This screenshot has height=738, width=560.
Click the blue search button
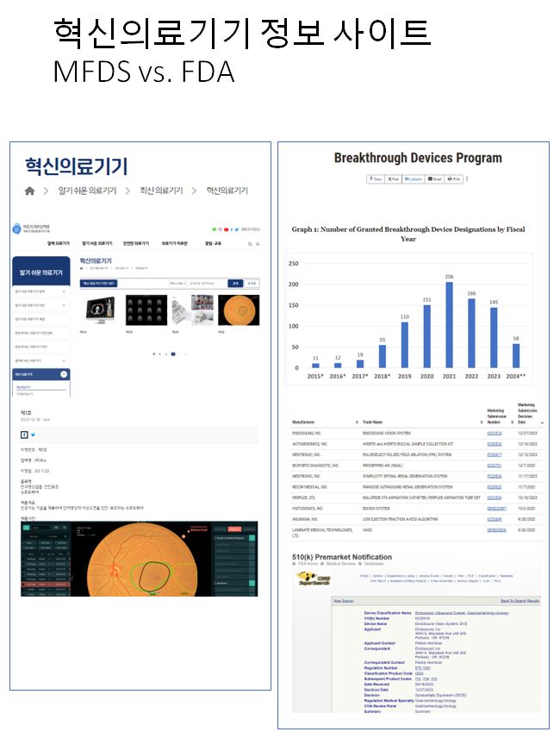tap(235, 284)
